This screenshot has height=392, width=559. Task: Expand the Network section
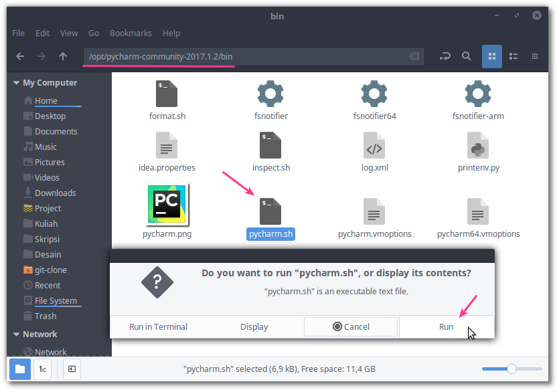coord(16,334)
